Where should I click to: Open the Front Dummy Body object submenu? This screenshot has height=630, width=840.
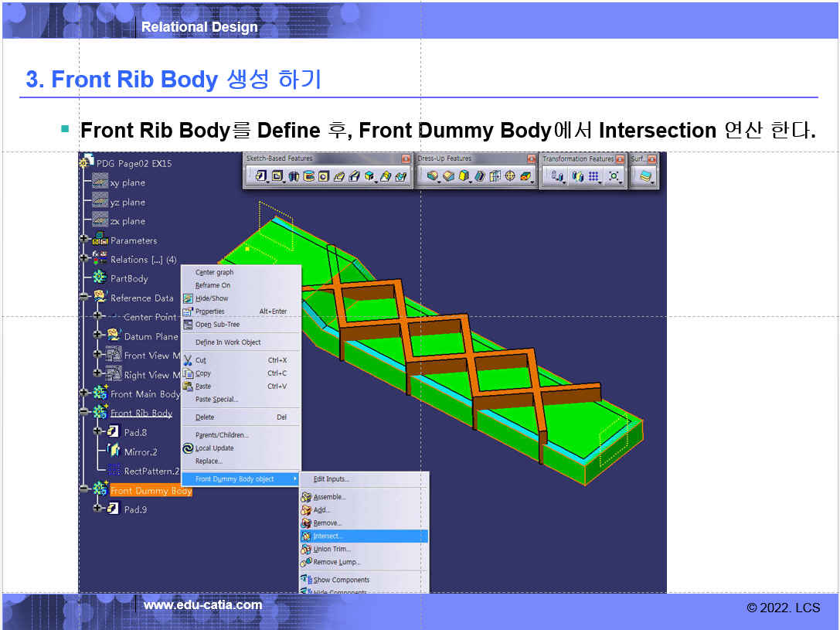pos(240,479)
